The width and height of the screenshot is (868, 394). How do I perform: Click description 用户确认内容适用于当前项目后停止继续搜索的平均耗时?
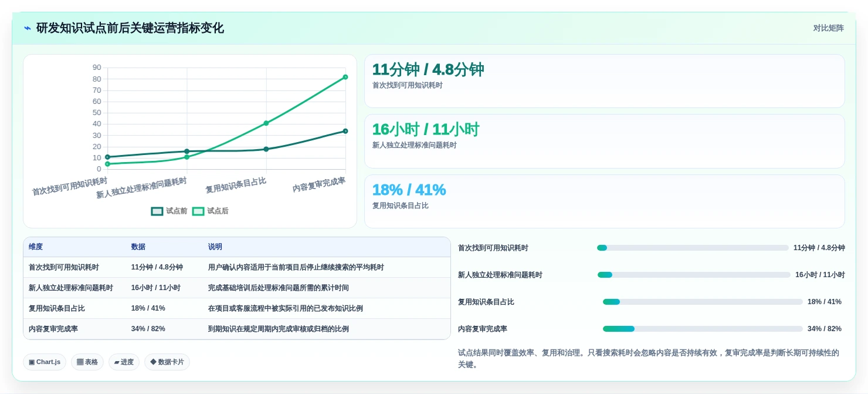click(x=296, y=267)
